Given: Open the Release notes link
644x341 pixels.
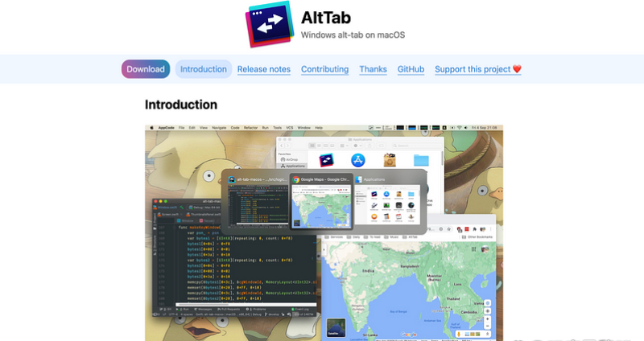Looking at the screenshot, I should point(264,69).
